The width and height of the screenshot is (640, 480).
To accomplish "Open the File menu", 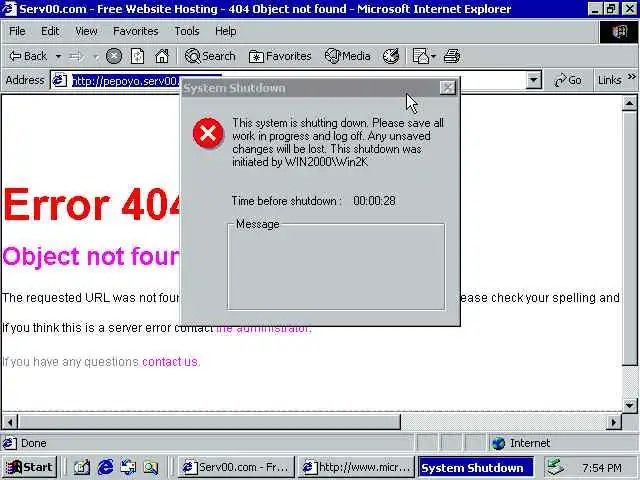I will click(17, 31).
